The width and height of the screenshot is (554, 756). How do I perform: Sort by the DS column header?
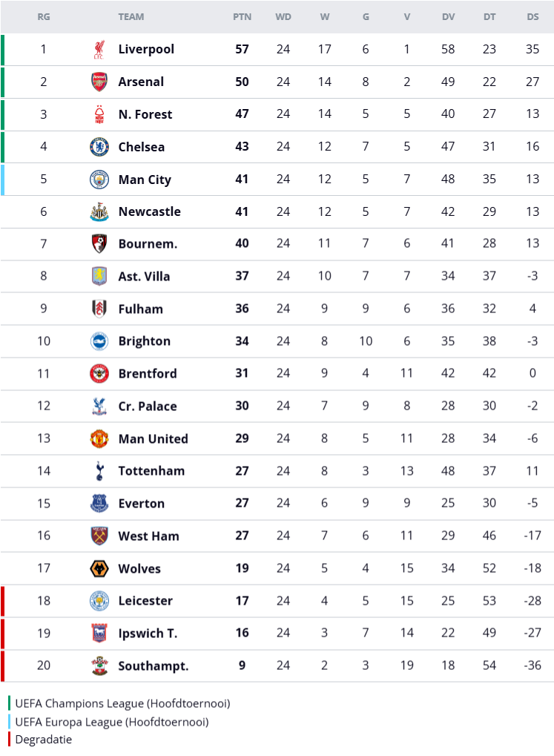(532, 16)
